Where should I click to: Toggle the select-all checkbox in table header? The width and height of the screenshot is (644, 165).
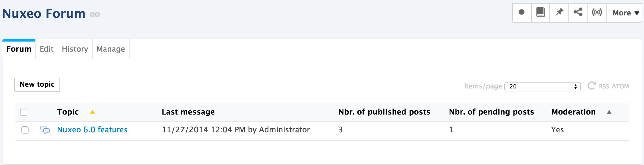coord(24,112)
